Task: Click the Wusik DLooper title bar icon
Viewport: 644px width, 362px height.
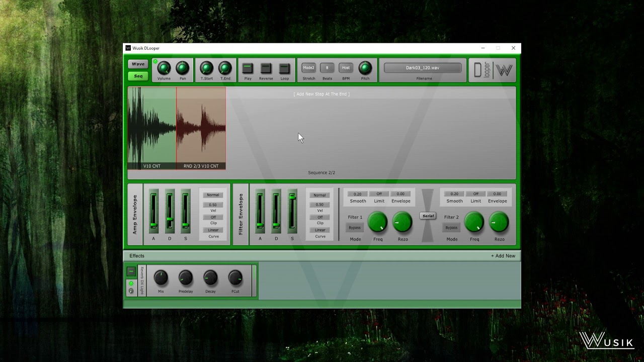Action: pyautogui.click(x=128, y=48)
